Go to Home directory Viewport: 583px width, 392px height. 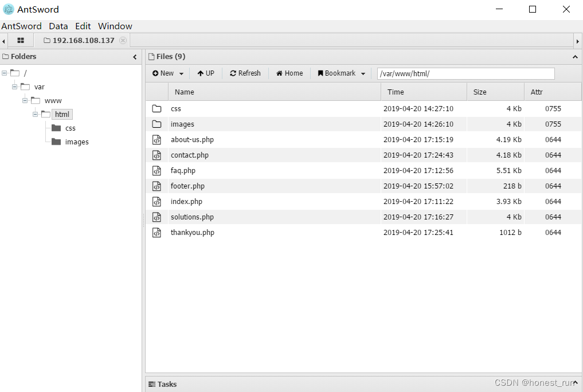click(x=289, y=73)
